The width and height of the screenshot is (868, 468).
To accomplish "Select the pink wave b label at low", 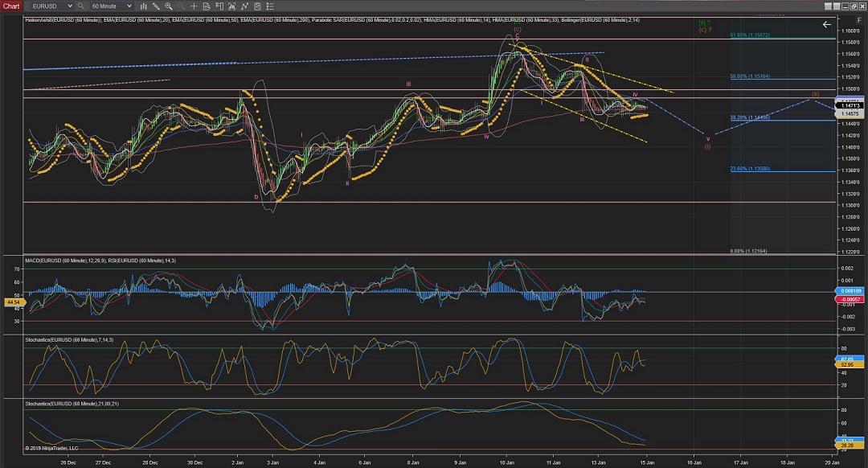I will 256,197.
